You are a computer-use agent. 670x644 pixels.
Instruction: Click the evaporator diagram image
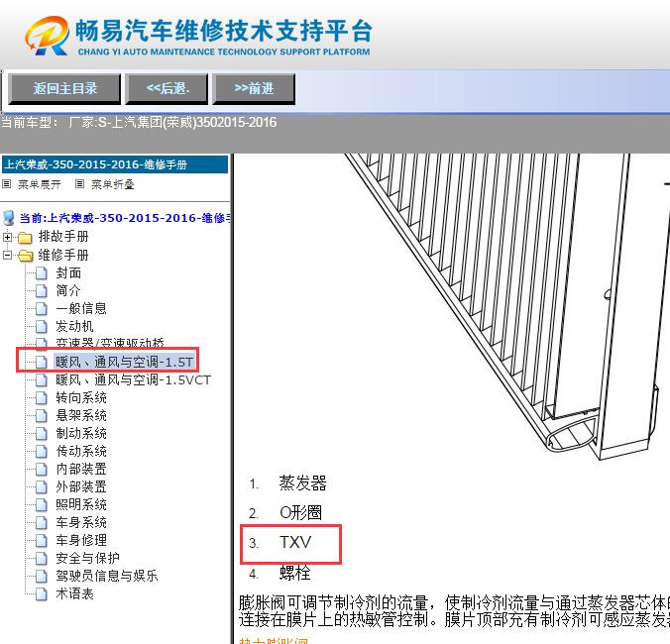(x=506, y=306)
